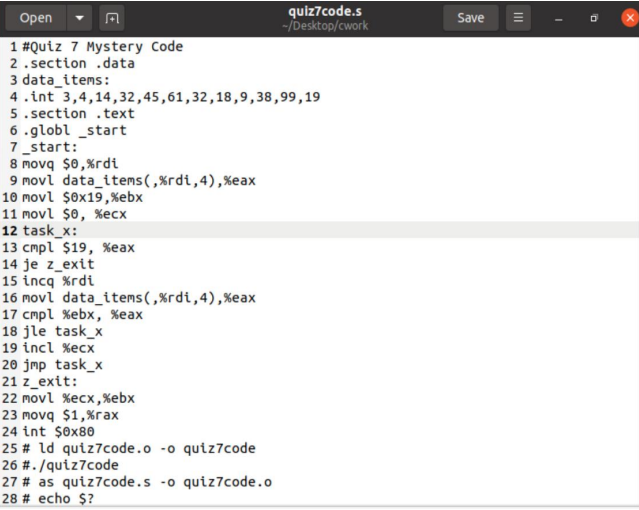The height and width of the screenshot is (510, 639).
Task: Click the quiz7code.s title text
Action: pyautogui.click(x=325, y=11)
